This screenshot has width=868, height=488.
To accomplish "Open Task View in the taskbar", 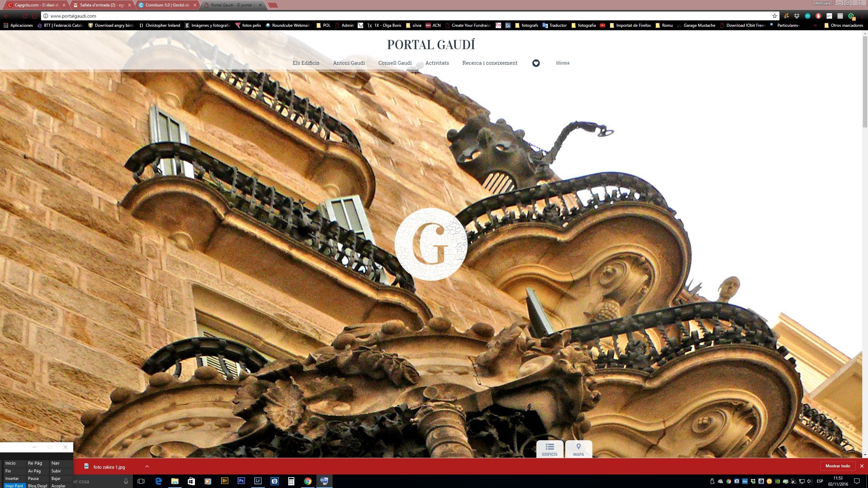I will [x=141, y=481].
